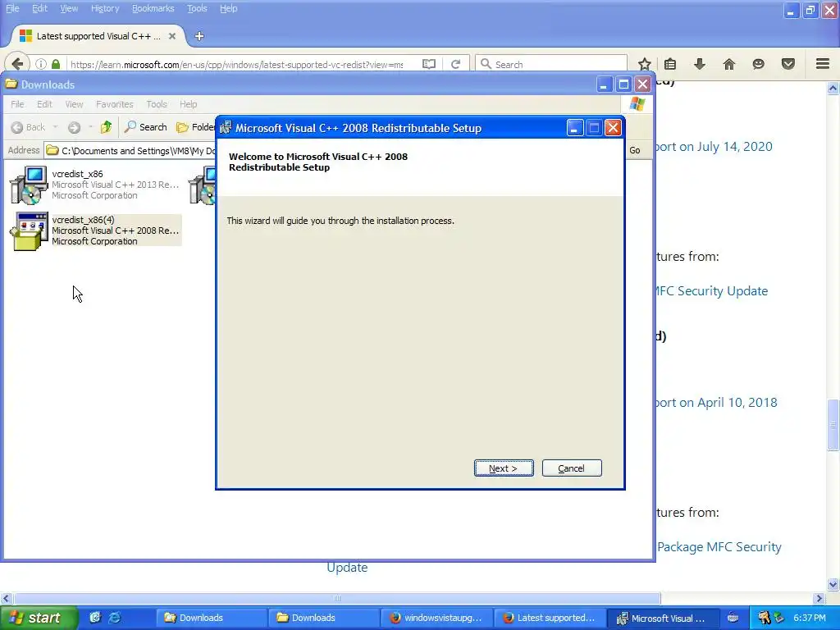Click the keyboard icon in the taskbar
This screenshot has width=840, height=630.
(733, 618)
